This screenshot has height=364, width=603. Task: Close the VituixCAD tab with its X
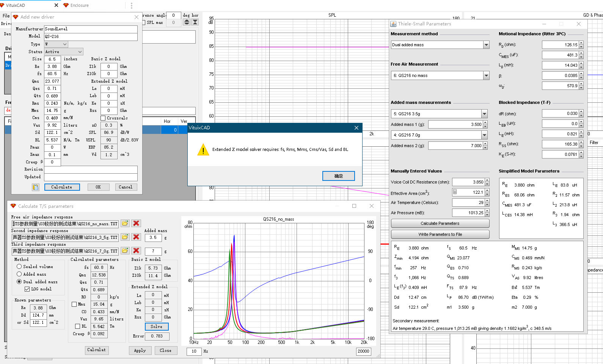click(57, 5)
